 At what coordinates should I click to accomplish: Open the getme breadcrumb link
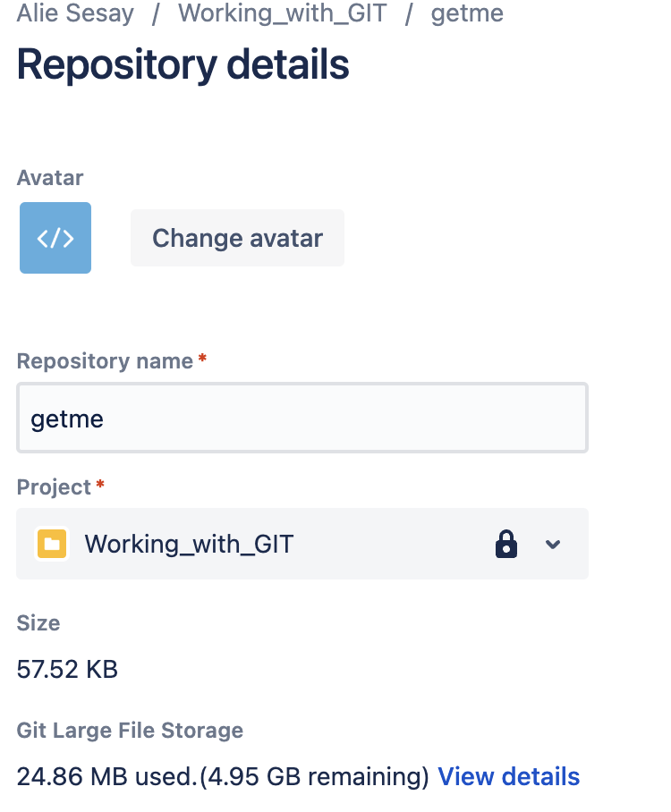pos(467,13)
